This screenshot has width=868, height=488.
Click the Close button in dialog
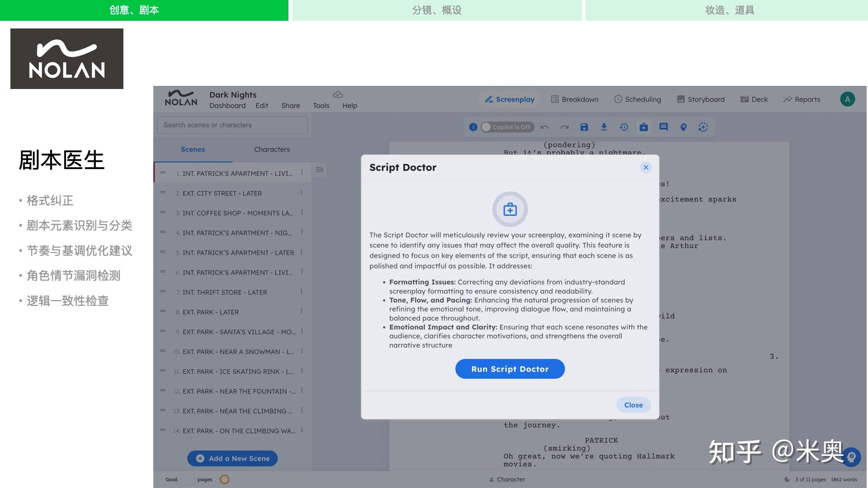tap(633, 405)
